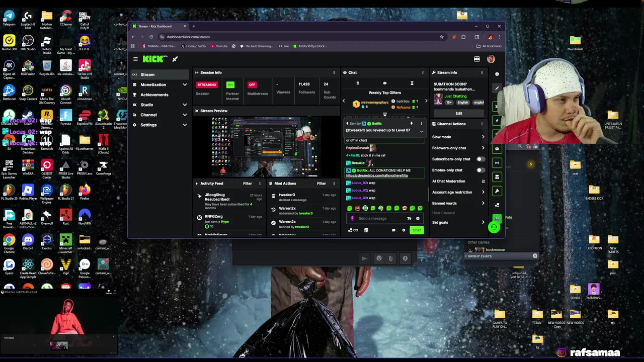Click the OFF Multistream badge
Image resolution: width=644 pixels, height=362 pixels.
pos(252,85)
